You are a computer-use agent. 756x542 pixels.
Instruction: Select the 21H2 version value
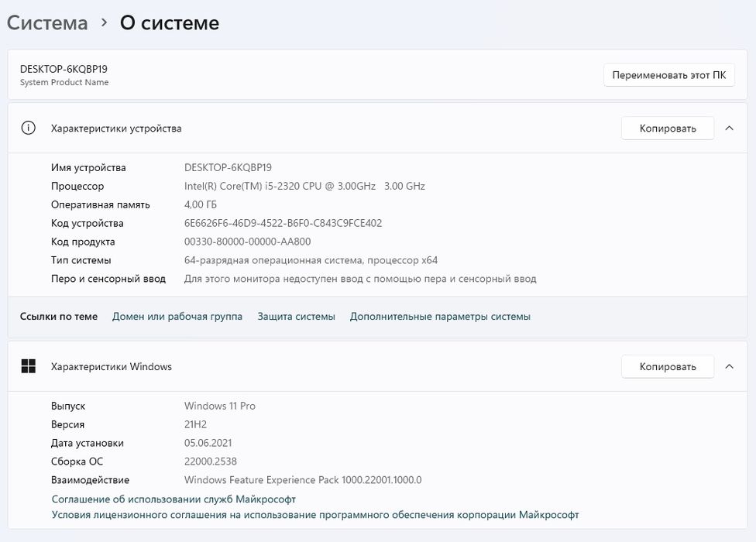pos(195,424)
